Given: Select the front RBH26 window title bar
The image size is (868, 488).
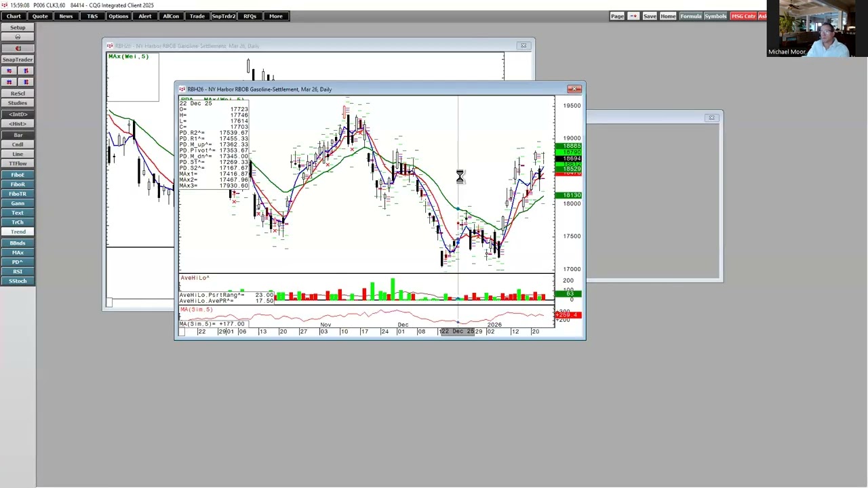Looking at the screenshot, I should pos(380,89).
